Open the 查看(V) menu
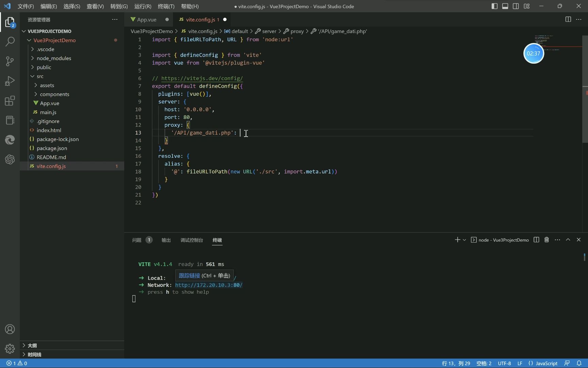The width and height of the screenshot is (588, 368). [95, 6]
